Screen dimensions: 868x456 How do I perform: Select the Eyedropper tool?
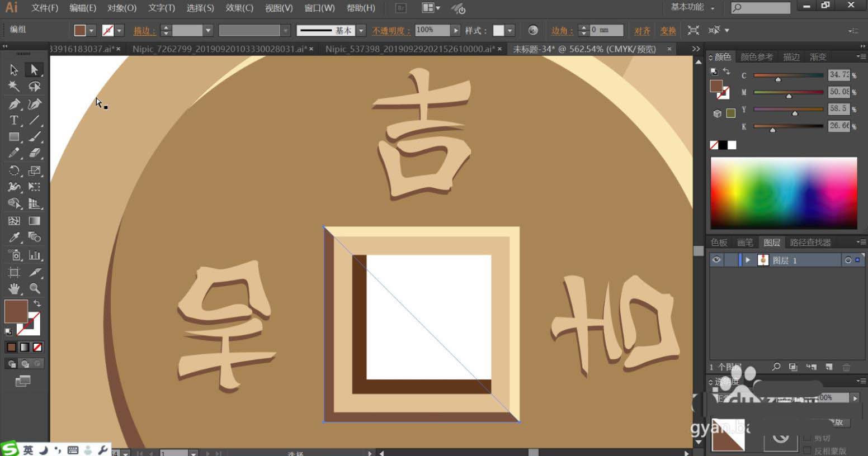[x=14, y=237]
